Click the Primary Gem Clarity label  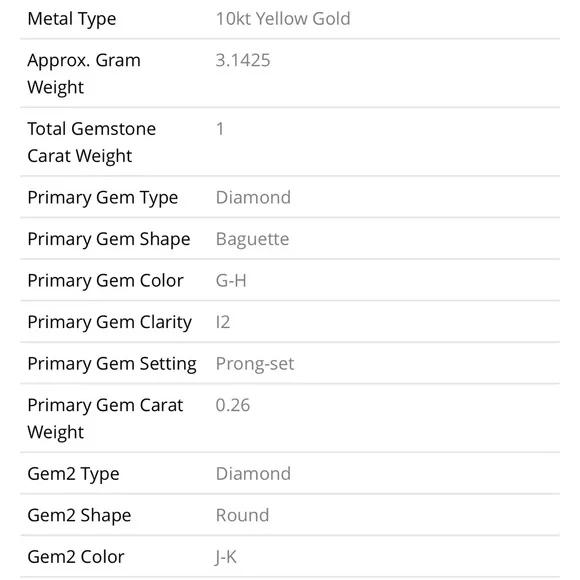pyautogui.click(x=110, y=322)
